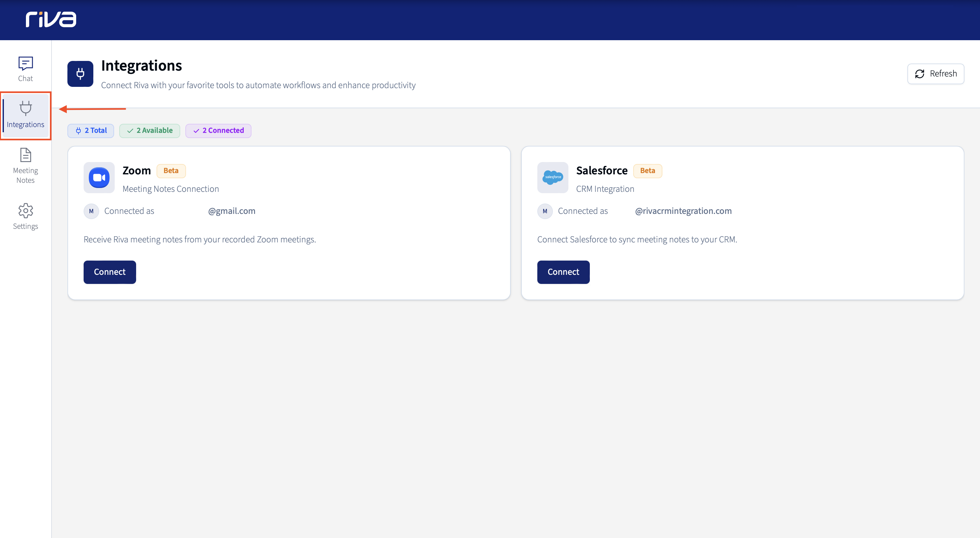Click the Salesforce card title
The height and width of the screenshot is (538, 980).
(x=602, y=170)
